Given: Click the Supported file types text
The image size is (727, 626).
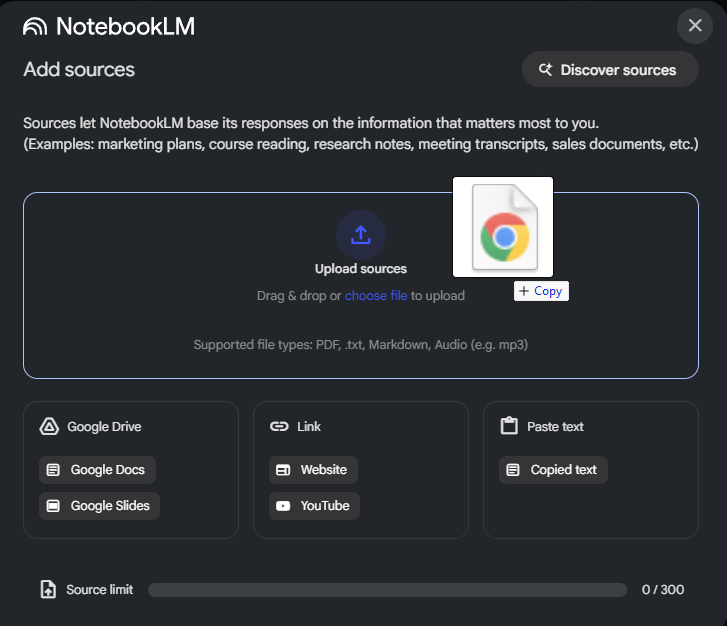Looking at the screenshot, I should pyautogui.click(x=361, y=345).
